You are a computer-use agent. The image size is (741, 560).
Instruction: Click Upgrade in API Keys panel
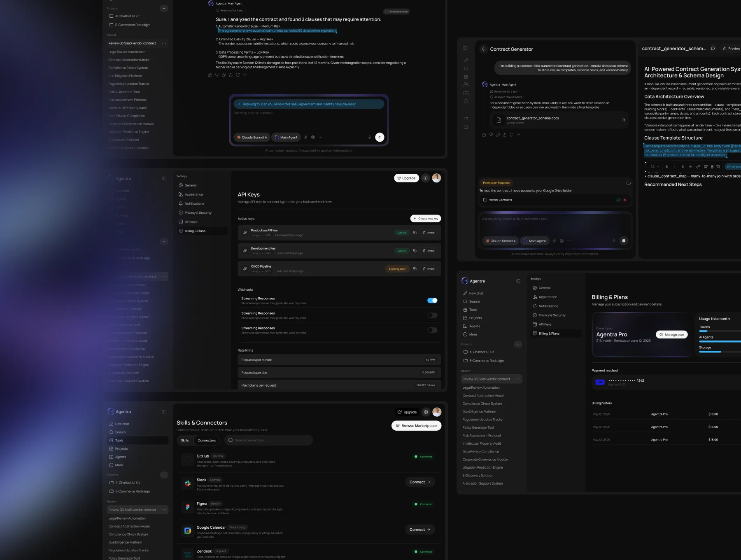click(x=406, y=178)
